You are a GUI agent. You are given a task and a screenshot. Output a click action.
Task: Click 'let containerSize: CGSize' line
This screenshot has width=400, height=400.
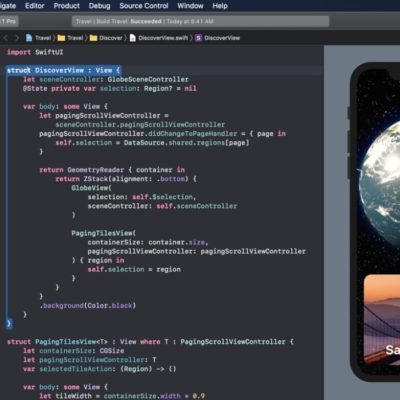pyautogui.click(x=73, y=351)
